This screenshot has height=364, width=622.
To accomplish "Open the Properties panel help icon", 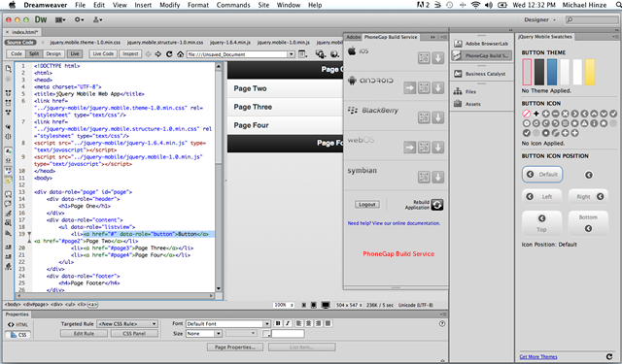I will tap(442, 323).
